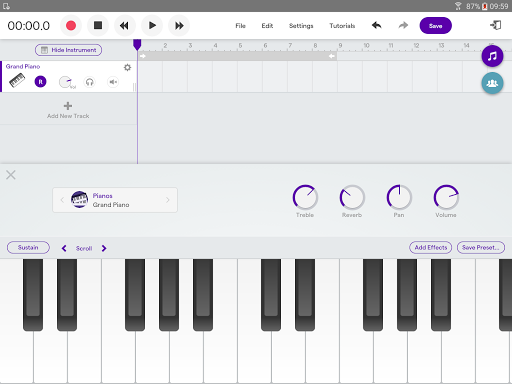Click the 00:00.0 time display
This screenshot has width=512, height=384.
[29, 26]
